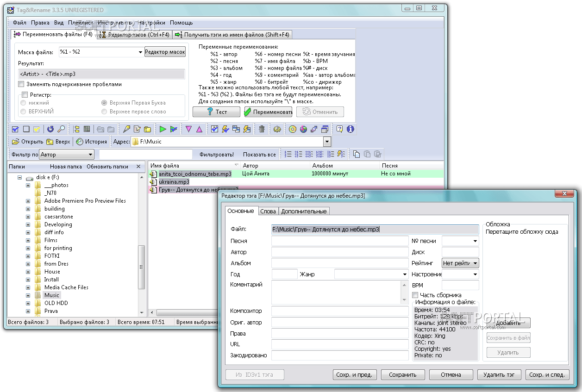Click the colorful pie chart icon

click(303, 129)
